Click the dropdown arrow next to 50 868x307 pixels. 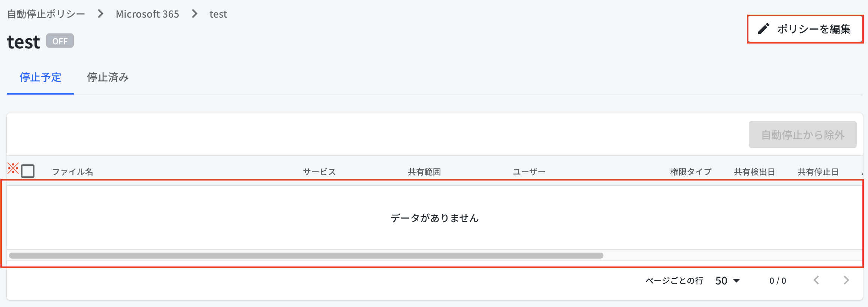pos(736,281)
